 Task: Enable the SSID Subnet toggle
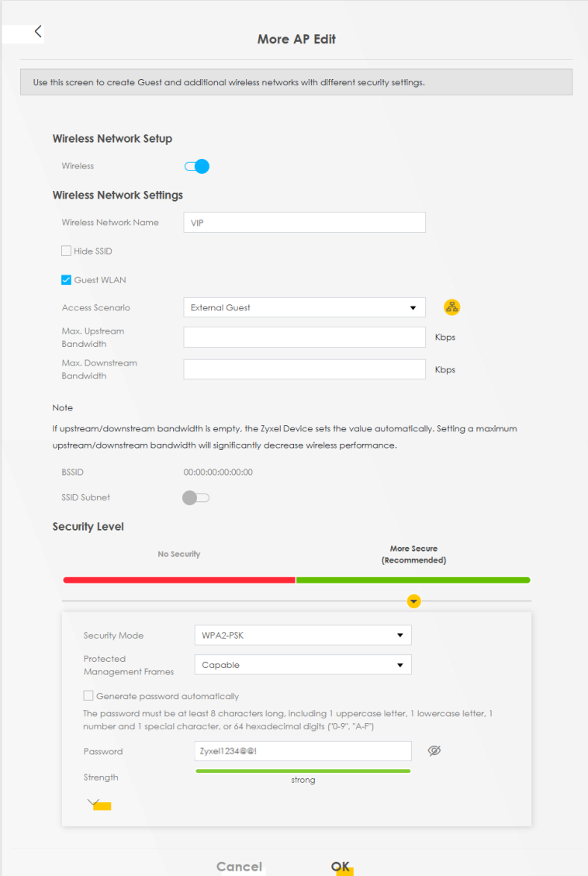[x=195, y=497]
